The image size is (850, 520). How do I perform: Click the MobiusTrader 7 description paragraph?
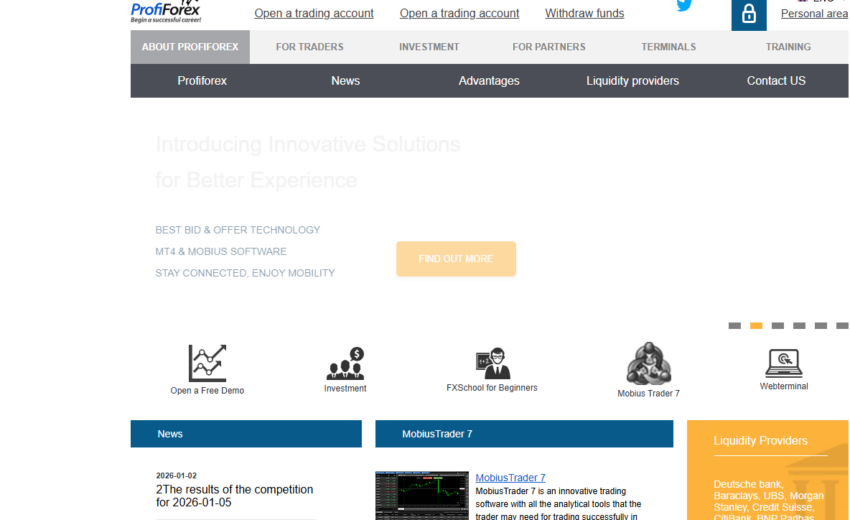click(x=558, y=504)
